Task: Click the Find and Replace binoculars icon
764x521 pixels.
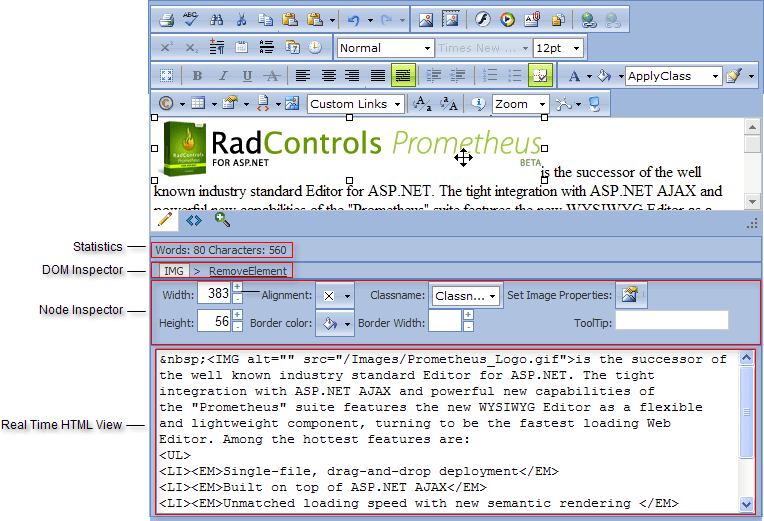Action: (216, 19)
